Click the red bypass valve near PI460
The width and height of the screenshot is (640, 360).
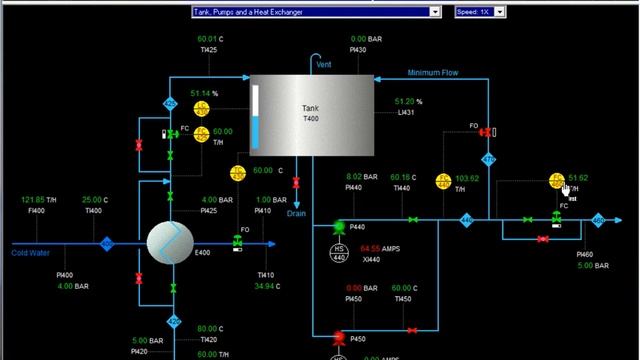click(542, 239)
